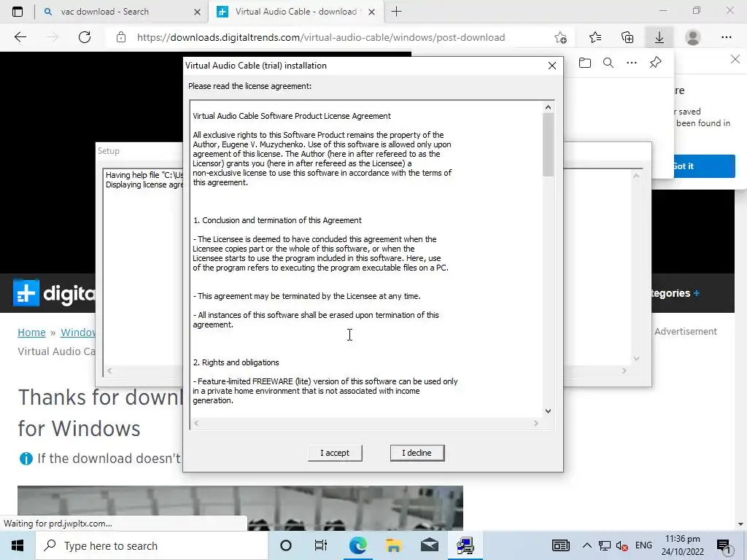Open Cortana circle icon on taskbar

point(286,545)
